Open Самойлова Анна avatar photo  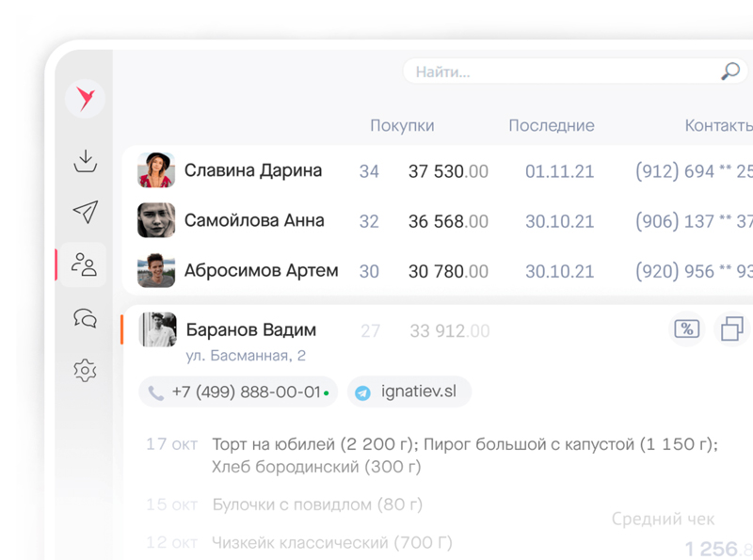[x=156, y=220]
